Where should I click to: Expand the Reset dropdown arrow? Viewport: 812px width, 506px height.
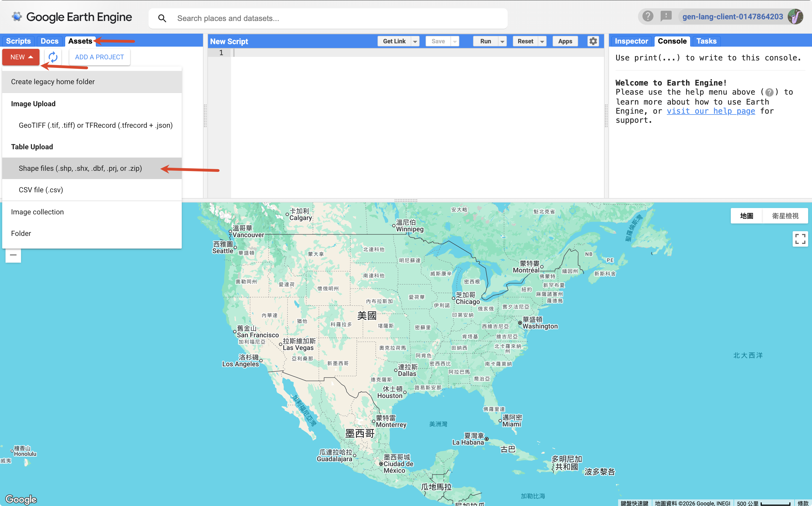542,41
